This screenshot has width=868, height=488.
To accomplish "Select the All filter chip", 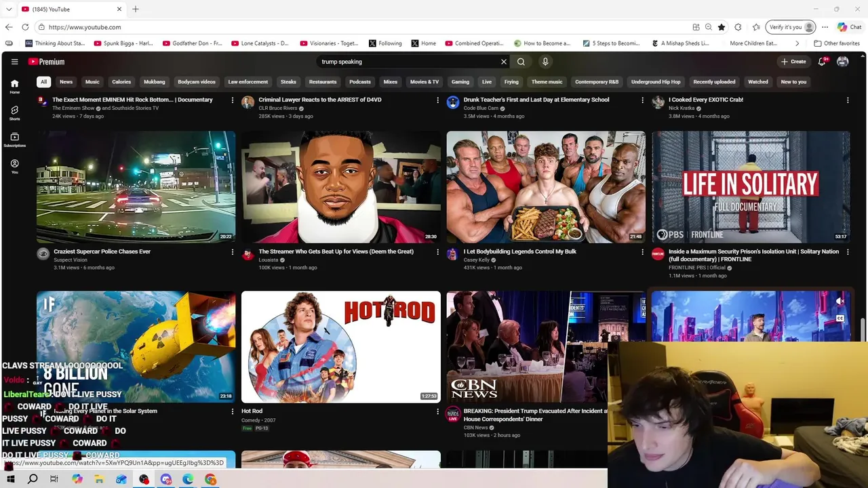I will (43, 82).
